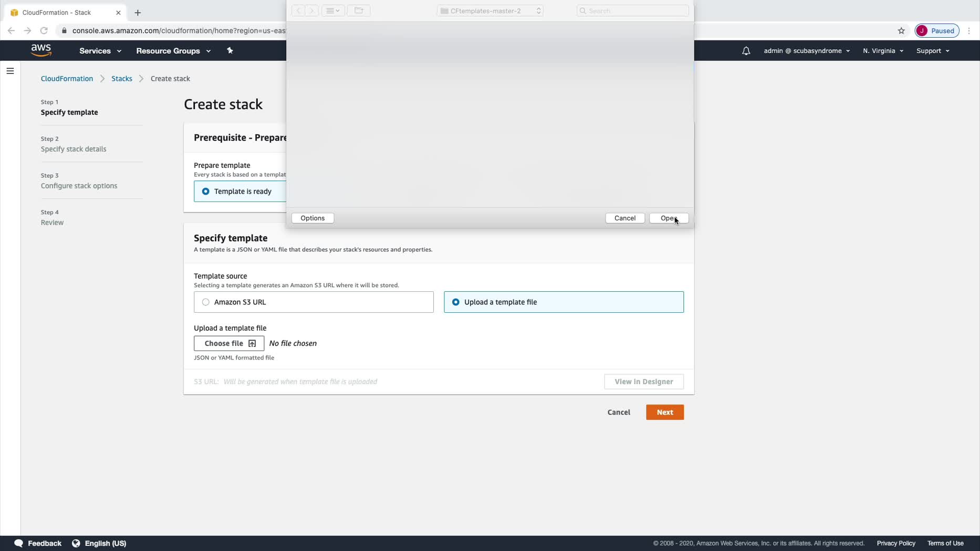Cancel the file dialog

pyautogui.click(x=625, y=218)
